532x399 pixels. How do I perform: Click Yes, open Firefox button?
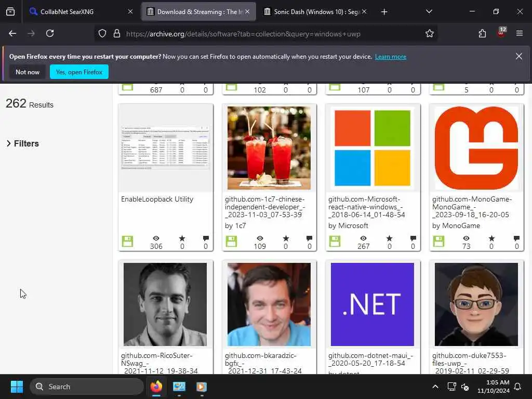click(79, 72)
